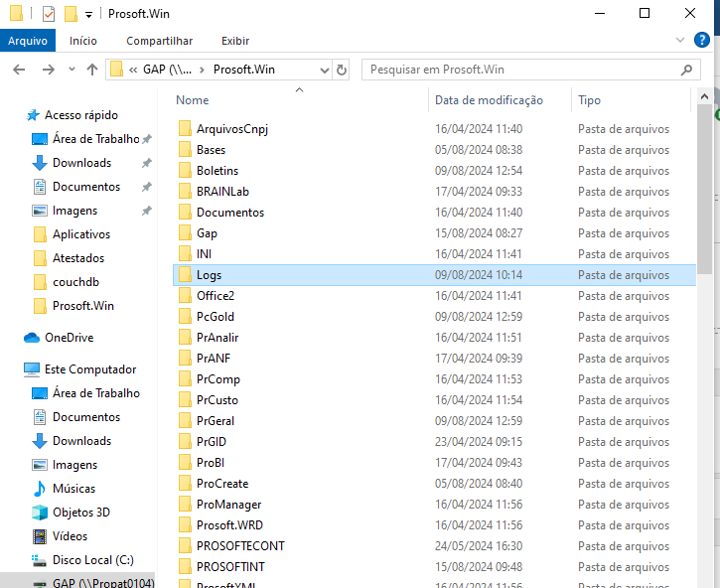Open Músicas under Este Computador
720x588 pixels.
[73, 489]
